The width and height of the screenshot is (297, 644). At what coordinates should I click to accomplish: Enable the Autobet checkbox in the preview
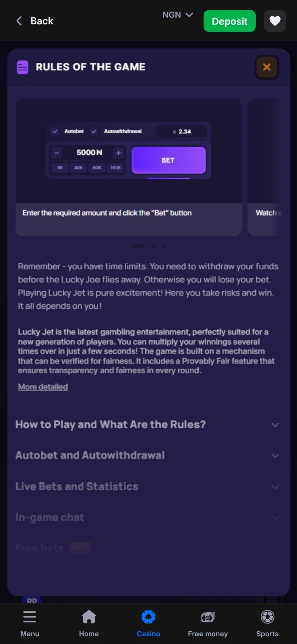54,131
